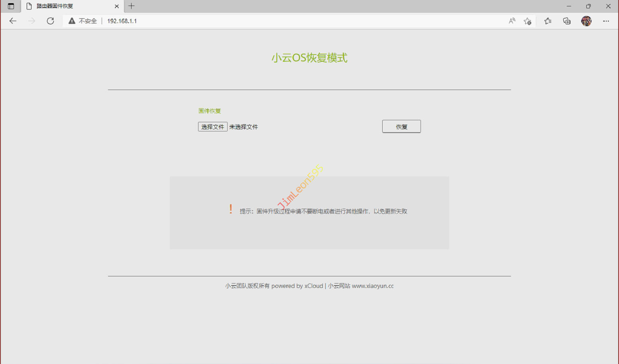The width and height of the screenshot is (619, 364).
Task: Click the 小云OS恢复模式 page heading
Action: (x=309, y=58)
